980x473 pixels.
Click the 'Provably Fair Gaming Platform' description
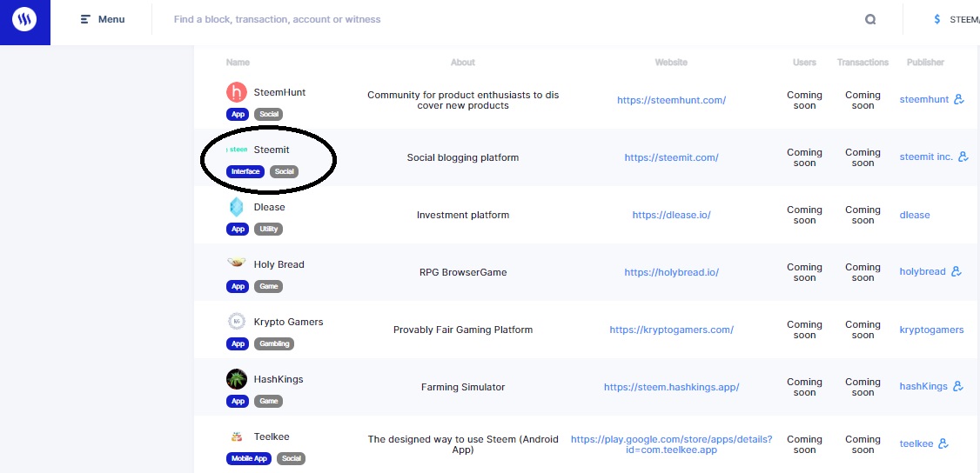pyautogui.click(x=462, y=330)
